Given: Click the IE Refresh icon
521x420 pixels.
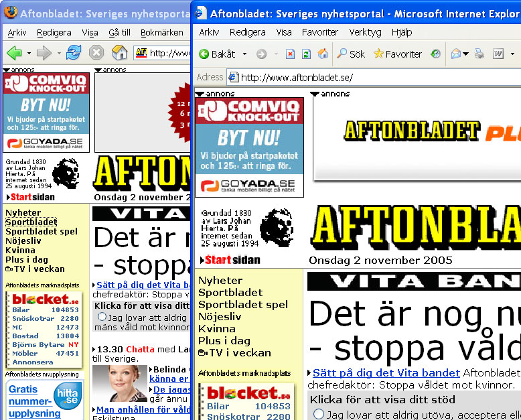Looking at the screenshot, I should click(x=306, y=54).
